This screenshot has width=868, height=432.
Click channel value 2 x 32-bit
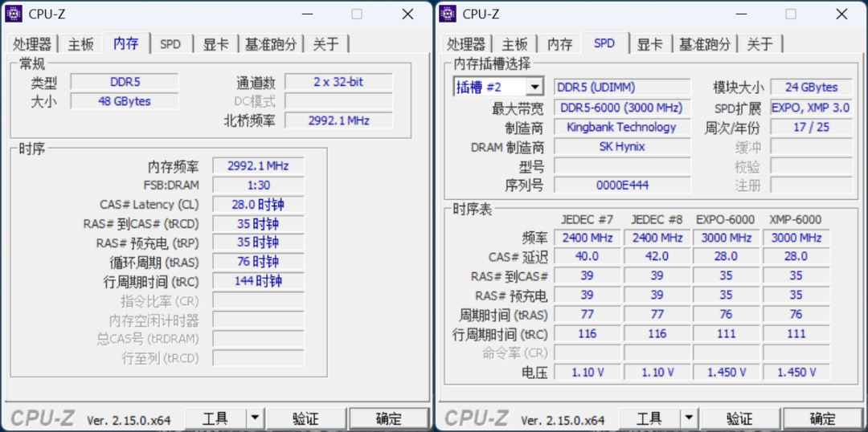(x=339, y=83)
